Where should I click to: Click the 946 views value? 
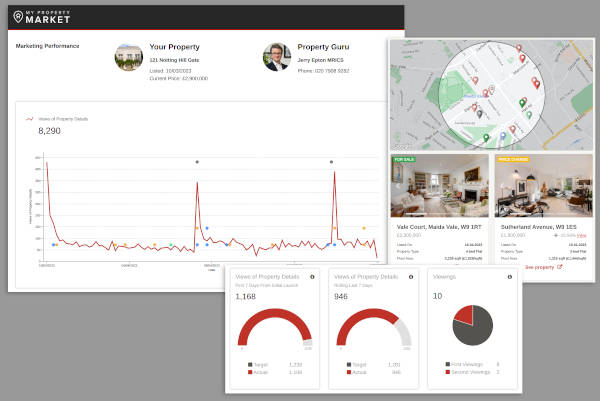coord(341,297)
